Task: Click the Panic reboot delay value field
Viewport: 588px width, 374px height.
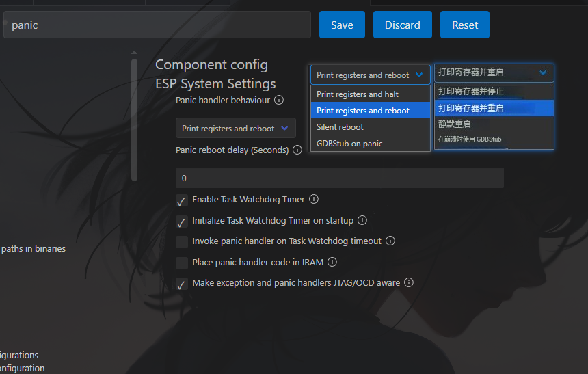Action: [x=339, y=178]
